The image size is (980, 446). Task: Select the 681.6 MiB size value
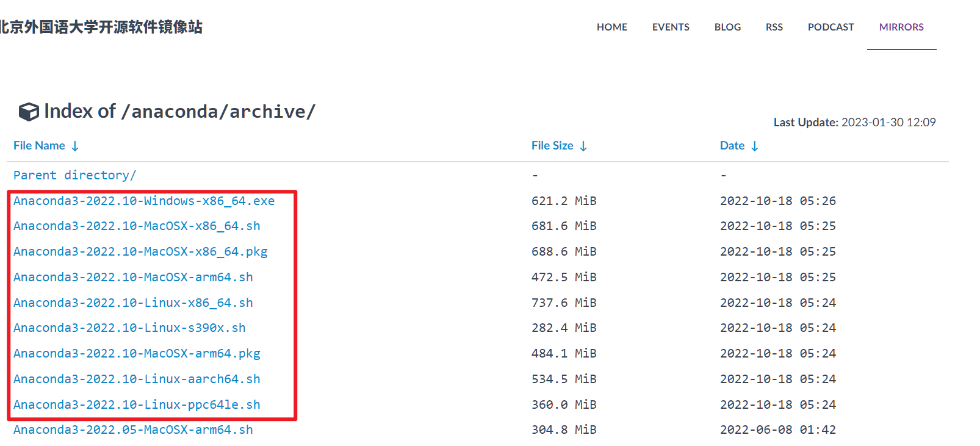564,226
